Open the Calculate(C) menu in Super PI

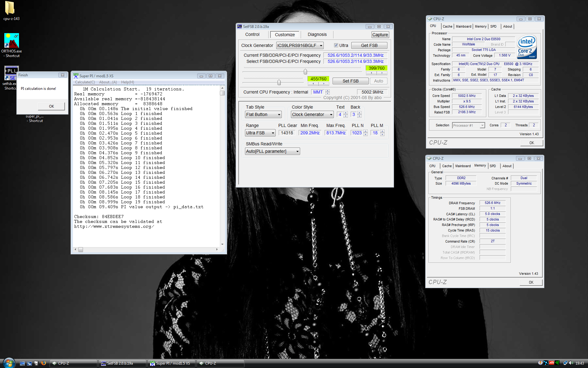click(x=85, y=82)
